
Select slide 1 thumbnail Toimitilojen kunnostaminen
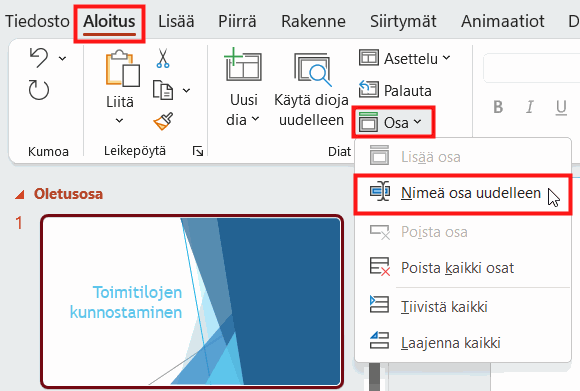pyautogui.click(x=192, y=301)
